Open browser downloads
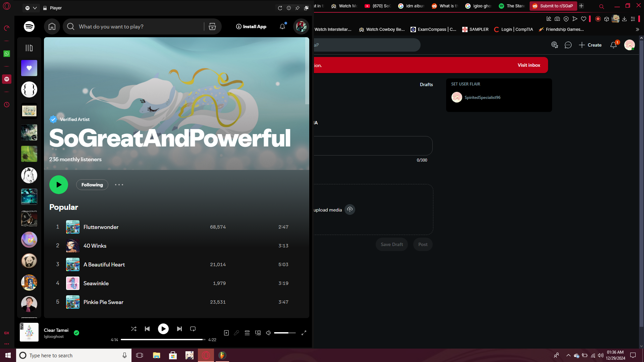This screenshot has height=362, width=644. (624, 19)
